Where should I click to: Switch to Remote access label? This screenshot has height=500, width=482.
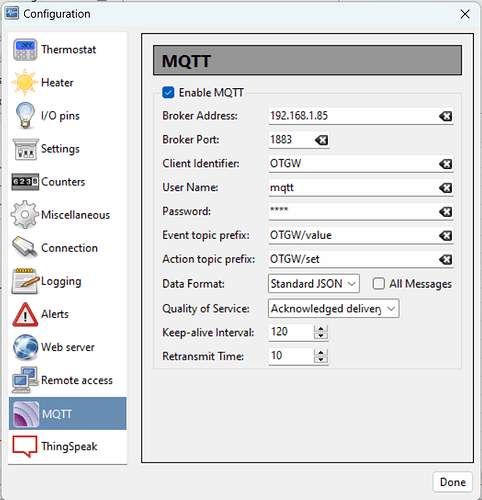click(x=77, y=380)
